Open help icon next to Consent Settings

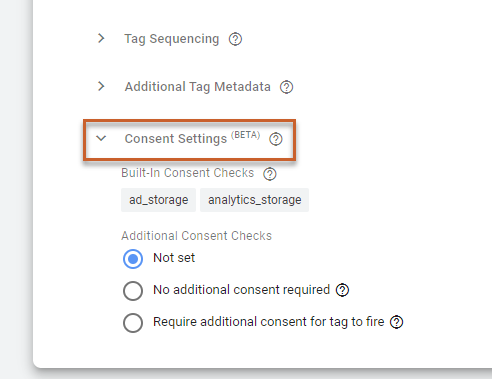point(276,139)
